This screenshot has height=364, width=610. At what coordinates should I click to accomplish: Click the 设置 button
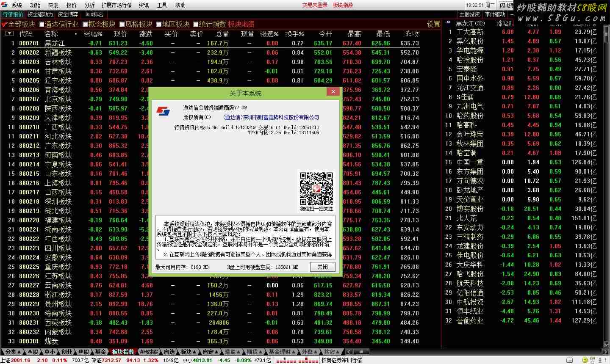[433, 24]
